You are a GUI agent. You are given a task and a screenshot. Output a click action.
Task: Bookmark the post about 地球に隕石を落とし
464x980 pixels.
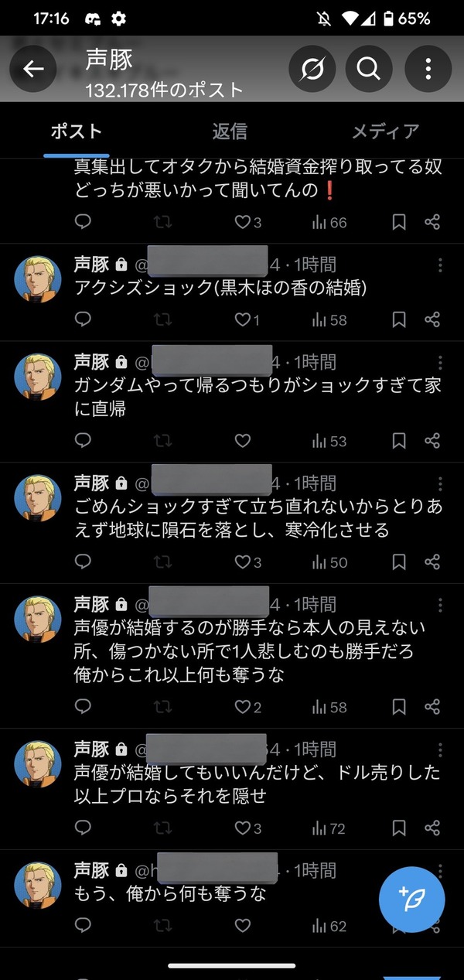click(x=398, y=562)
